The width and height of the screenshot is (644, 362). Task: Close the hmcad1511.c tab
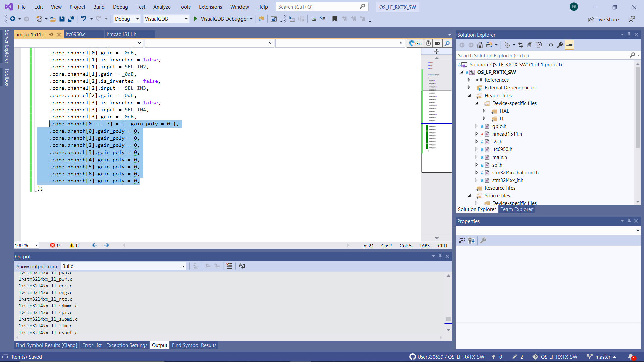pos(59,34)
